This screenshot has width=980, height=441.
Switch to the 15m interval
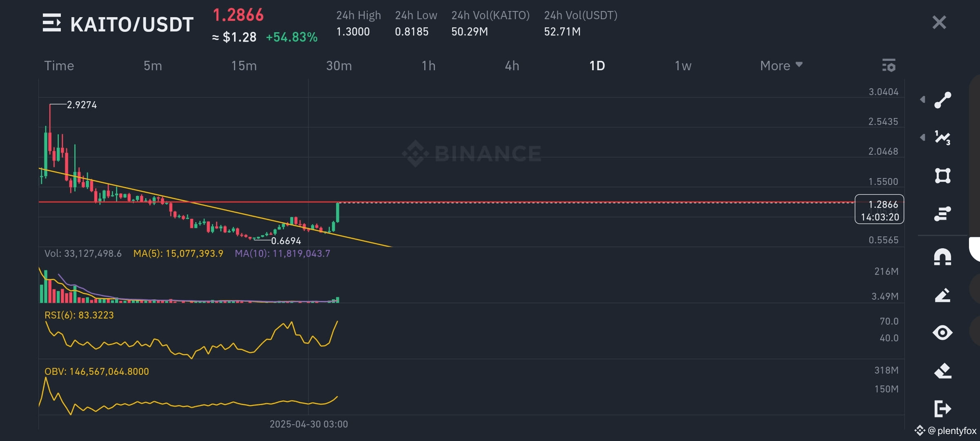click(244, 66)
